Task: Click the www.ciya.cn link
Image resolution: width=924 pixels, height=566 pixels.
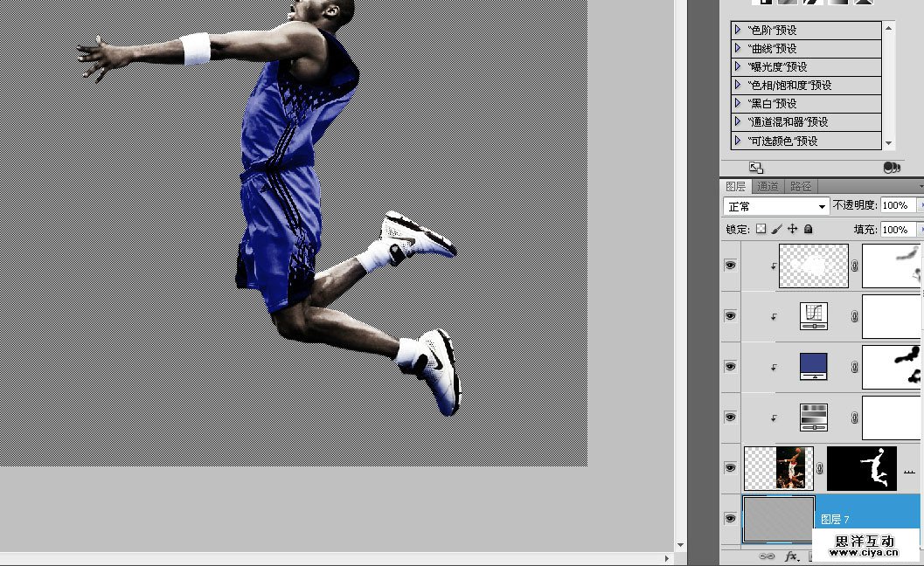Action: click(x=864, y=553)
